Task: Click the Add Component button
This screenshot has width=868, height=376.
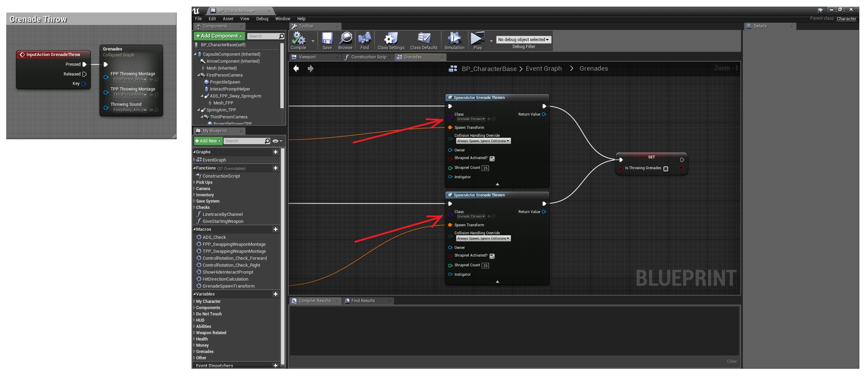Action: [x=218, y=36]
